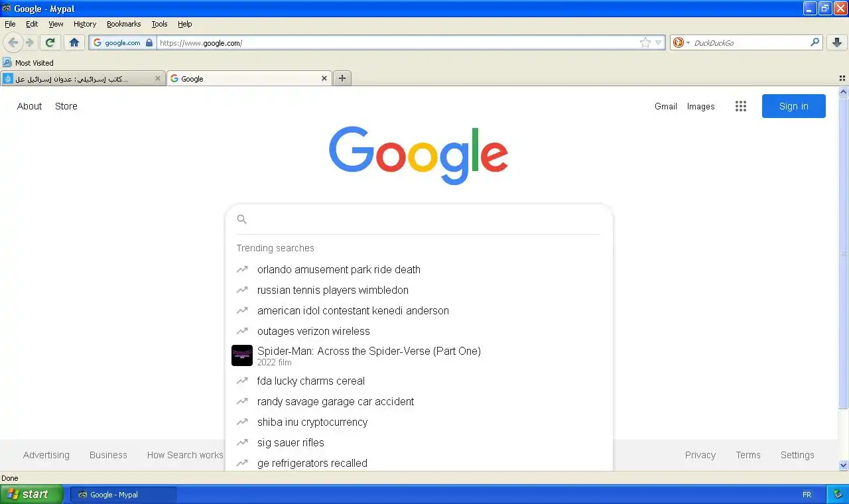Click the system tray shield icon

pyautogui.click(x=836, y=495)
